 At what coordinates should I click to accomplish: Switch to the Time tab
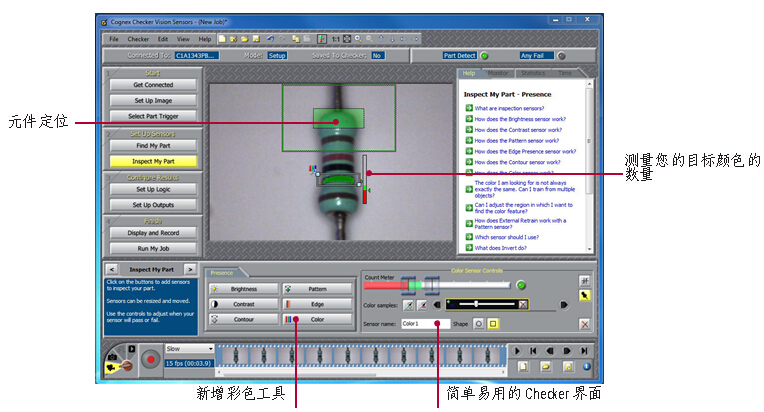[x=565, y=73]
